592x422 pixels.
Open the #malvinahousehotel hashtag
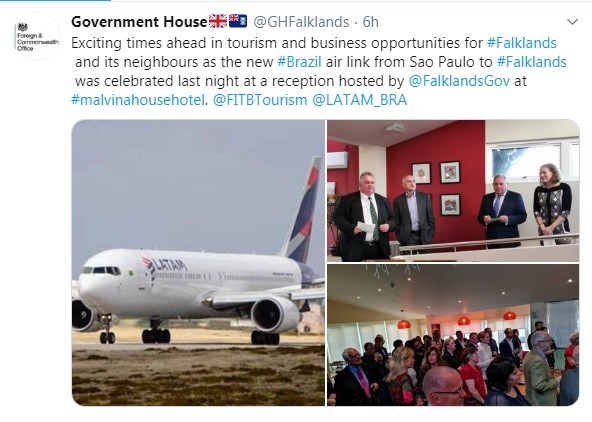pos(138,100)
